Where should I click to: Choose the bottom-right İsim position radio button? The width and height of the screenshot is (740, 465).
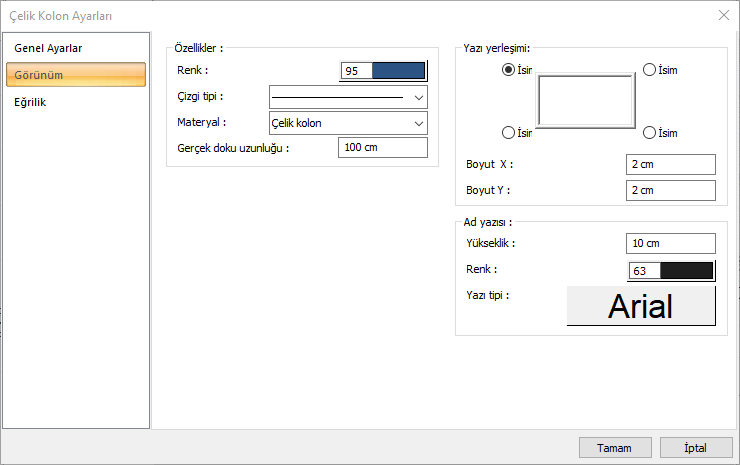pos(649,132)
